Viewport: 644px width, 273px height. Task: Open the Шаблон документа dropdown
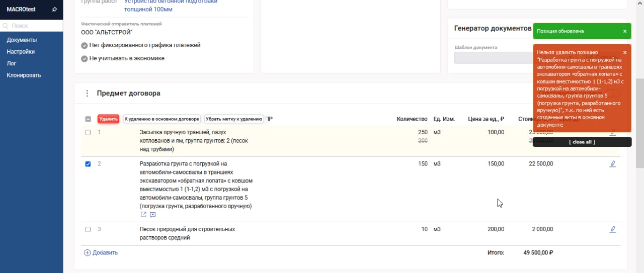(492, 58)
